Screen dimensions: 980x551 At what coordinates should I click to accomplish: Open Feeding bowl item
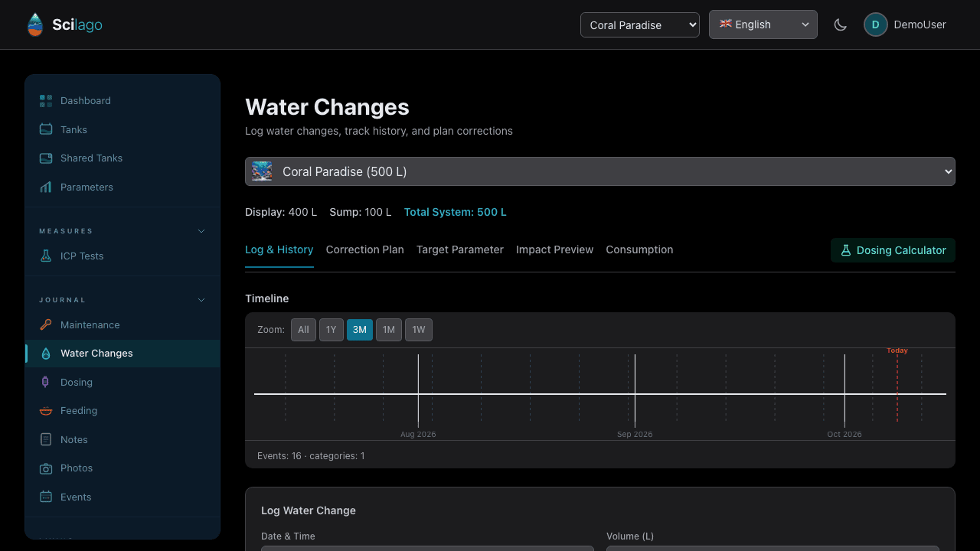122,411
